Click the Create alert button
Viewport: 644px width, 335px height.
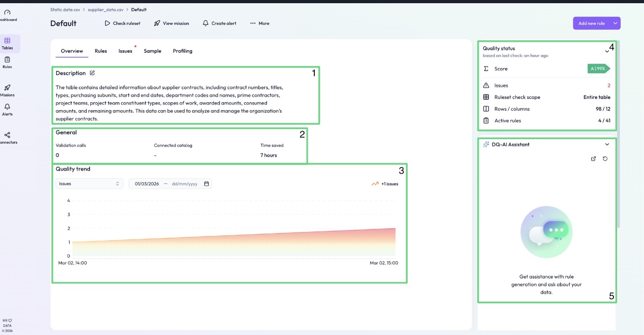pos(219,23)
